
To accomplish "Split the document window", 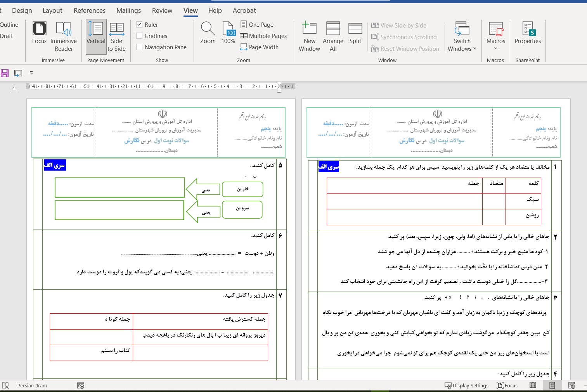I will click(355, 35).
